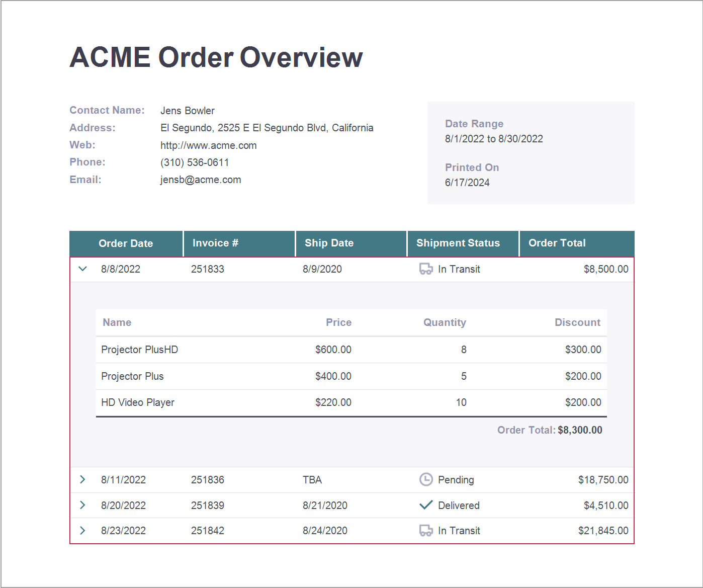Image resolution: width=703 pixels, height=588 pixels.
Task: Click the Quantity detail column header
Action: [x=445, y=322]
